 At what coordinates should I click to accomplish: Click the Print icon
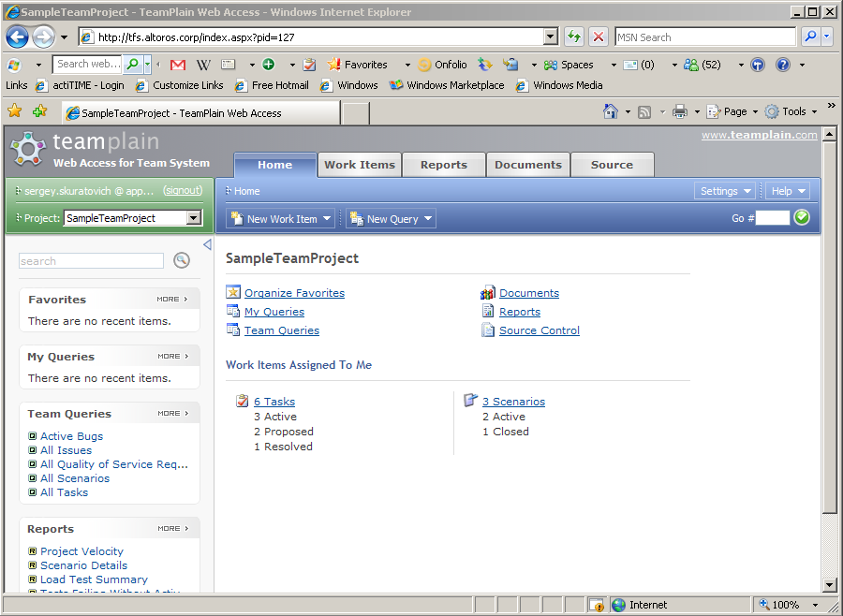pos(680,111)
